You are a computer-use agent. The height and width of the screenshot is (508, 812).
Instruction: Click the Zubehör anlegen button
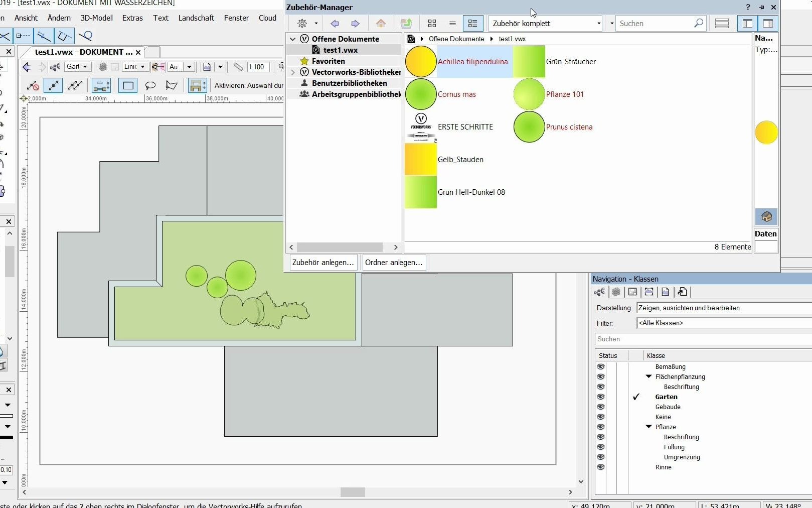tap(322, 263)
